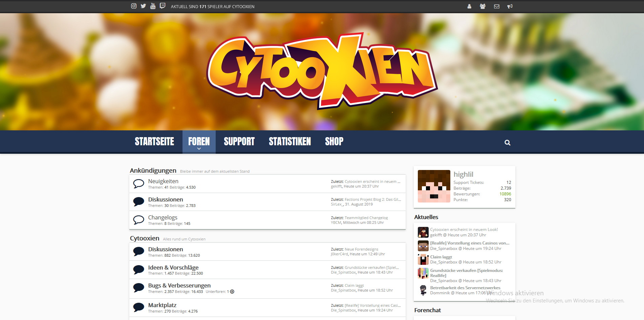Open the highlil username link
This screenshot has width=644, height=320.
pyautogui.click(x=464, y=174)
